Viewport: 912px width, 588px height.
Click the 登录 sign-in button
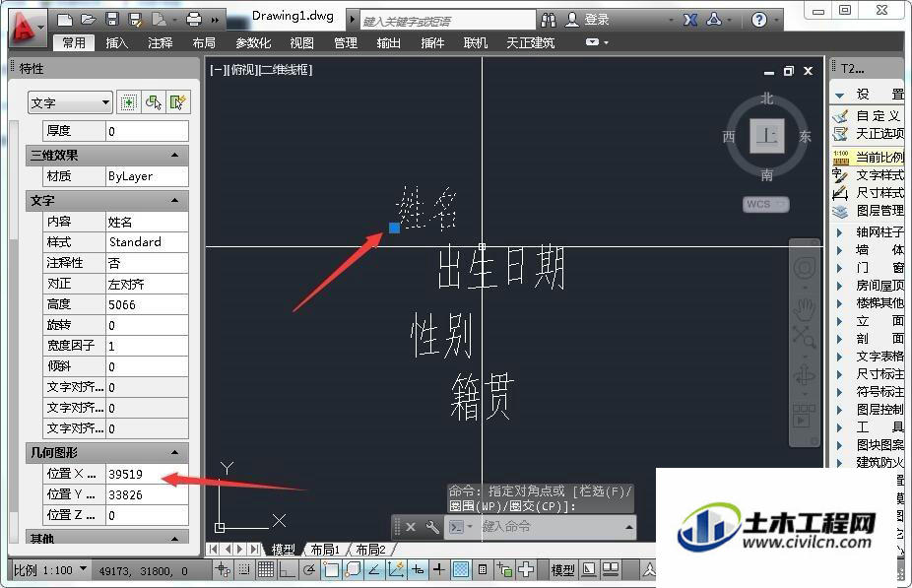click(589, 20)
